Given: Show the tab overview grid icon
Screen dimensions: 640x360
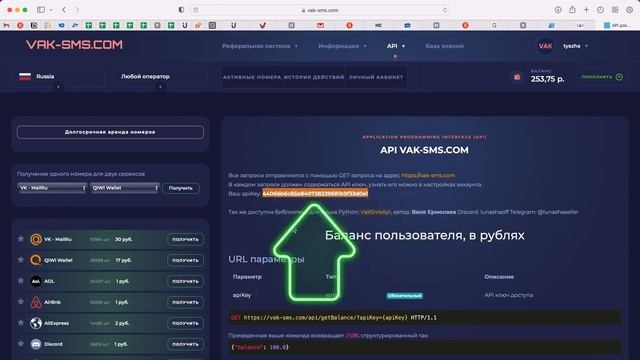Looking at the screenshot, I should point(615,10).
